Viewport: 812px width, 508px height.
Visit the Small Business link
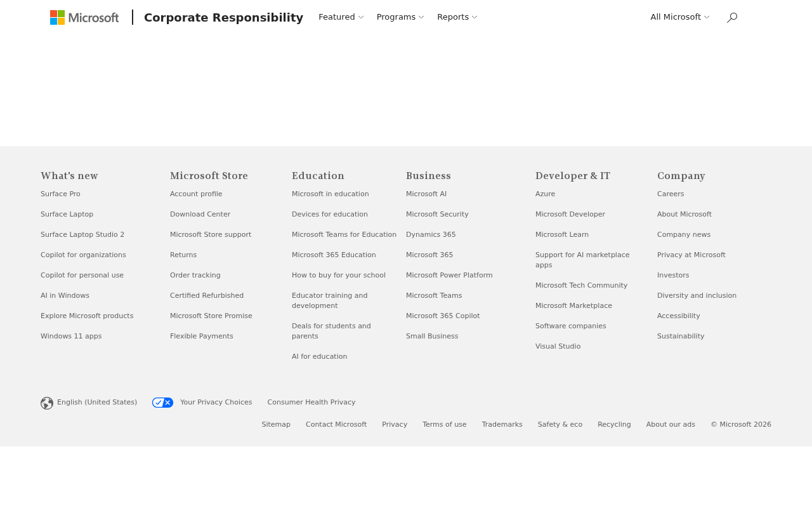(432, 337)
